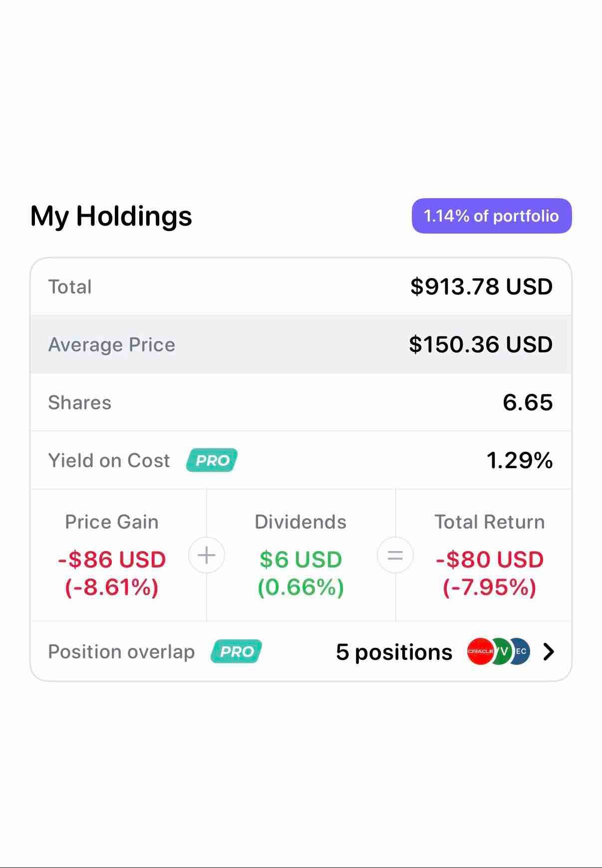602x868 pixels.
Task: Click the blue EC position logo
Action: pyautogui.click(x=521, y=651)
